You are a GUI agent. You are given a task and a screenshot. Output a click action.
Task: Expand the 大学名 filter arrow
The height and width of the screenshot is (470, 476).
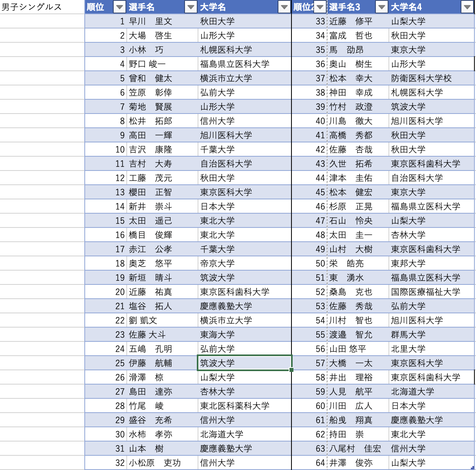click(284, 7)
